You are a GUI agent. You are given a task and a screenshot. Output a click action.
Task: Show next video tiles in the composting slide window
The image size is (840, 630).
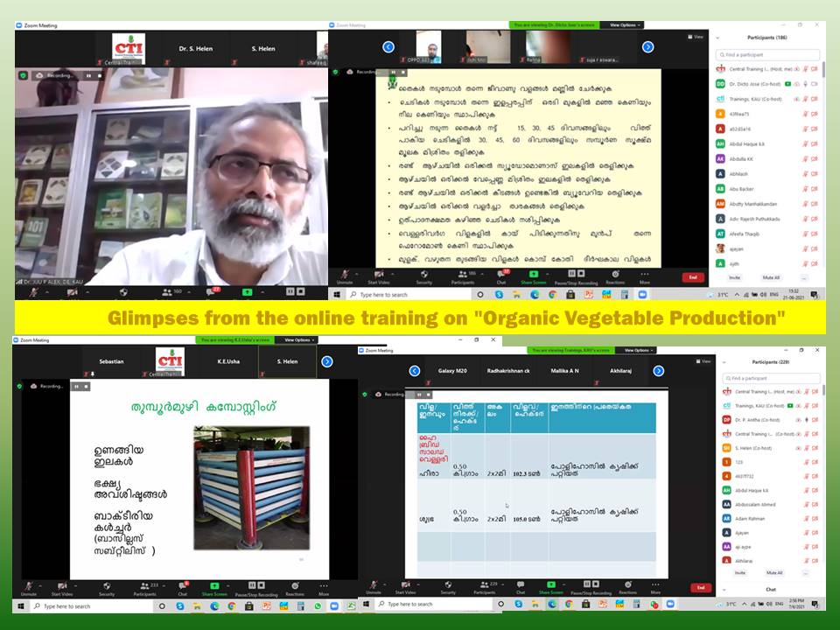coord(326,361)
